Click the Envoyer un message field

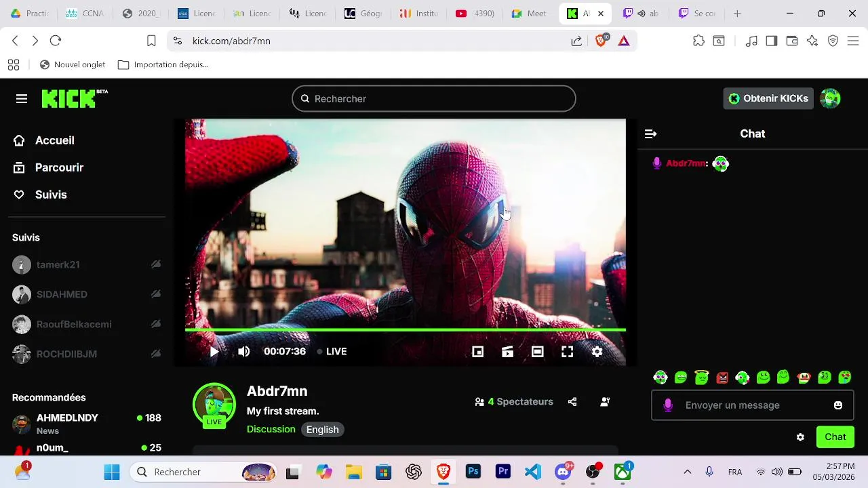tap(752, 405)
